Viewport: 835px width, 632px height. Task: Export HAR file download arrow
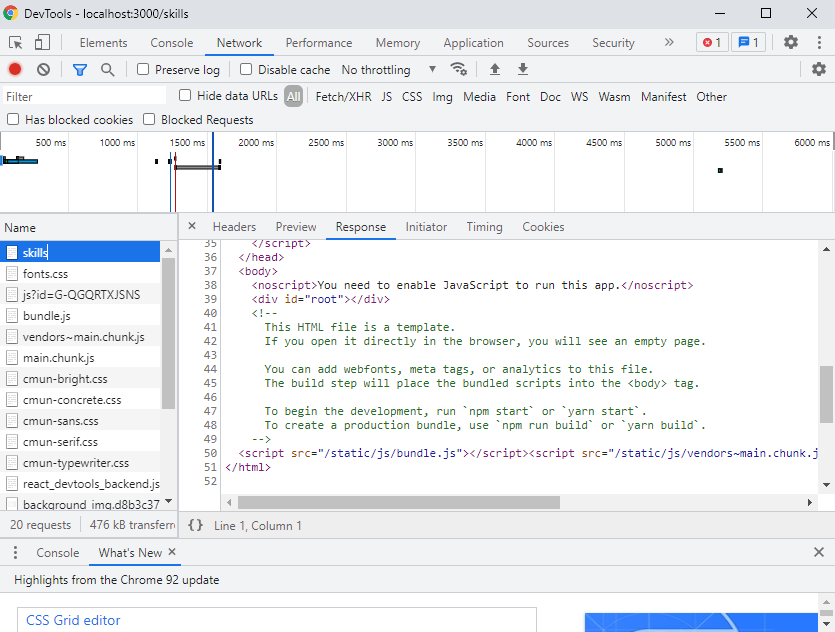[523, 69]
